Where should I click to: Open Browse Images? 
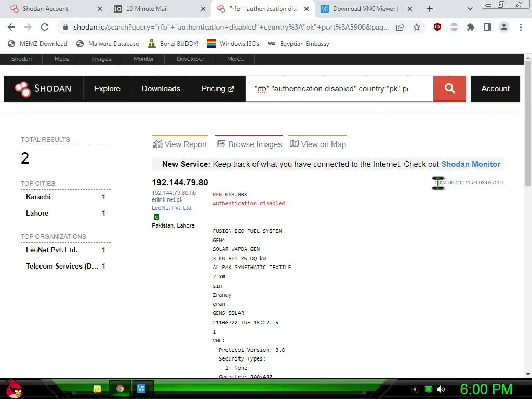pos(249,144)
